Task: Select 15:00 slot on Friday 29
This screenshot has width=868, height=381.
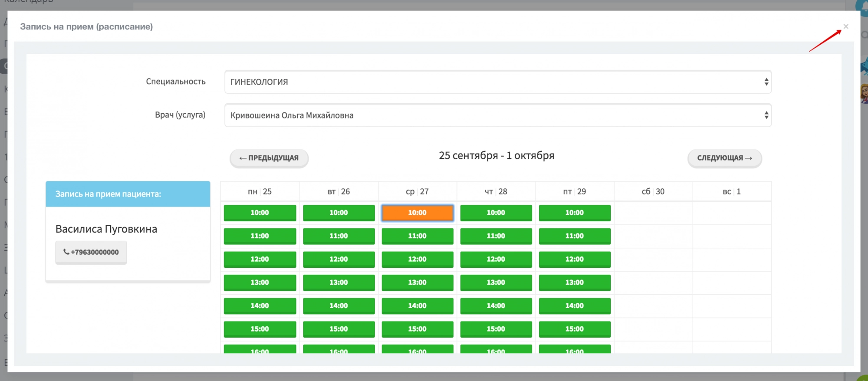Action: point(574,329)
